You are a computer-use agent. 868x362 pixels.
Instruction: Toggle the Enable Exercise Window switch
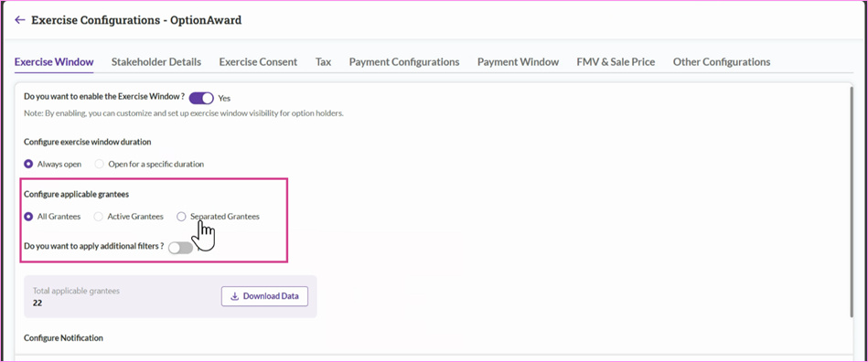tap(201, 98)
